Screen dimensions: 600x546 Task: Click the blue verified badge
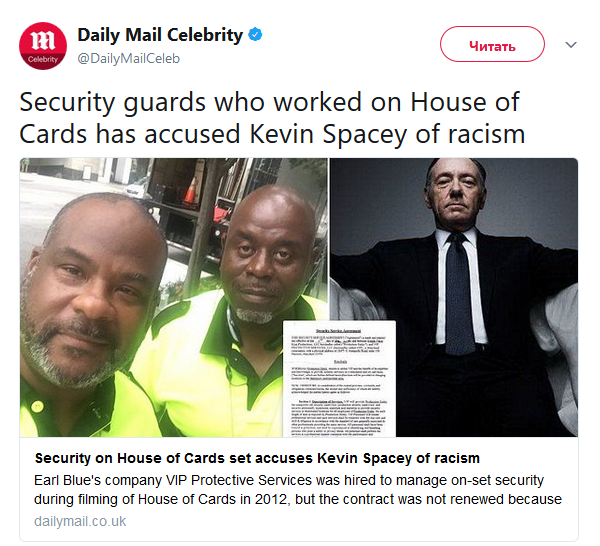point(255,35)
